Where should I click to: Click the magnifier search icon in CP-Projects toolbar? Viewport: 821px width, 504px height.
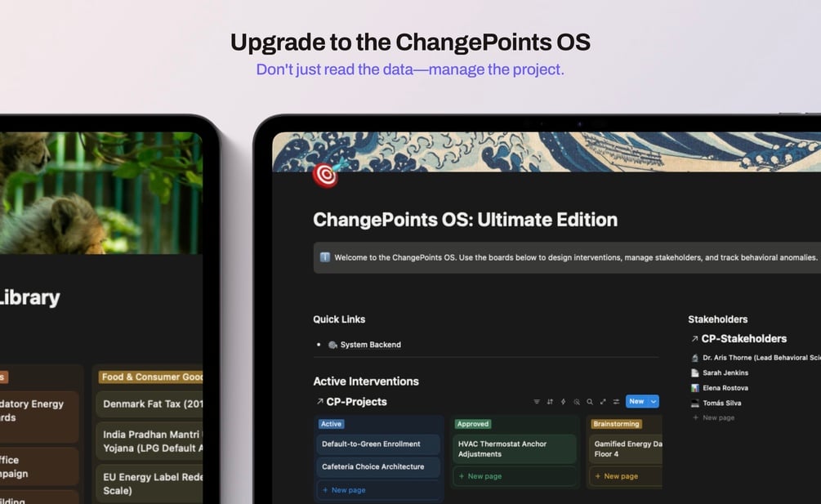pos(590,402)
